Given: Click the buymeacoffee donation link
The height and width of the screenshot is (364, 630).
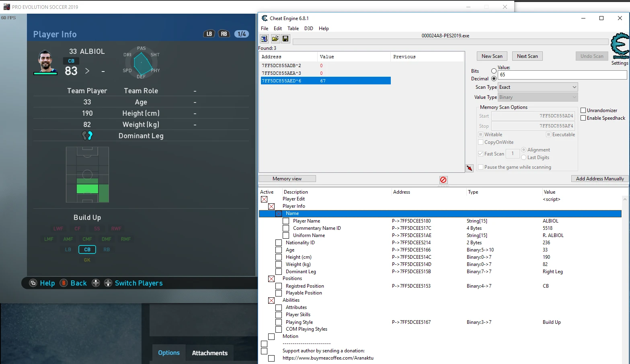Looking at the screenshot, I should point(328,358).
